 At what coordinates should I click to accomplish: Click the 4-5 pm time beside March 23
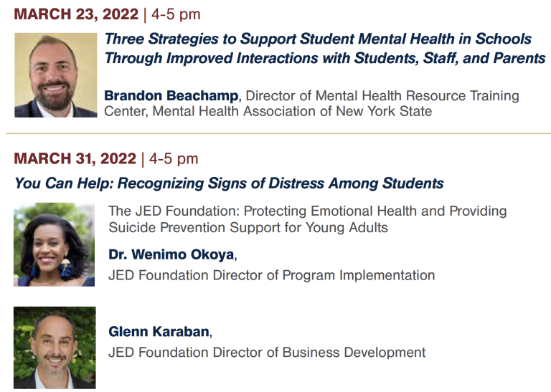(176, 15)
